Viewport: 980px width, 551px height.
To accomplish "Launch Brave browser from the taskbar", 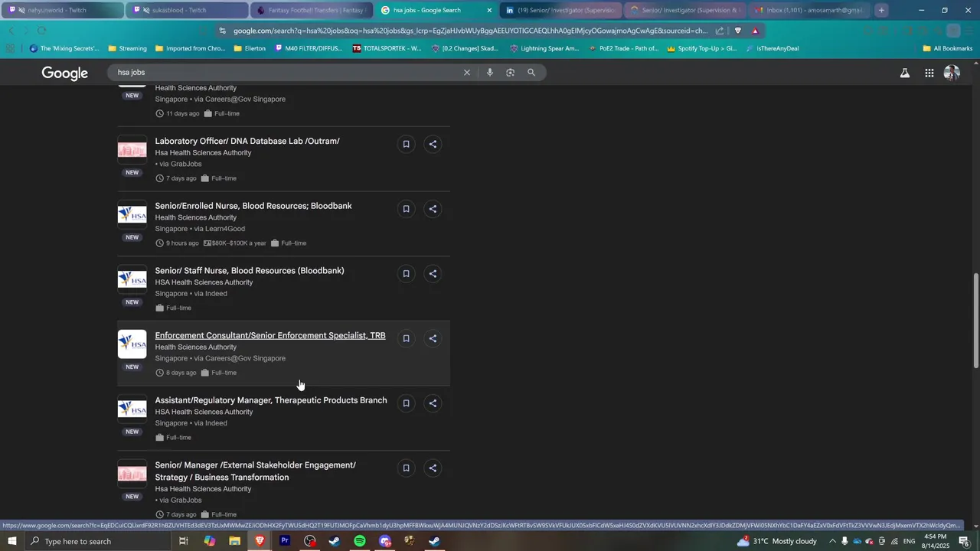I will (260, 541).
